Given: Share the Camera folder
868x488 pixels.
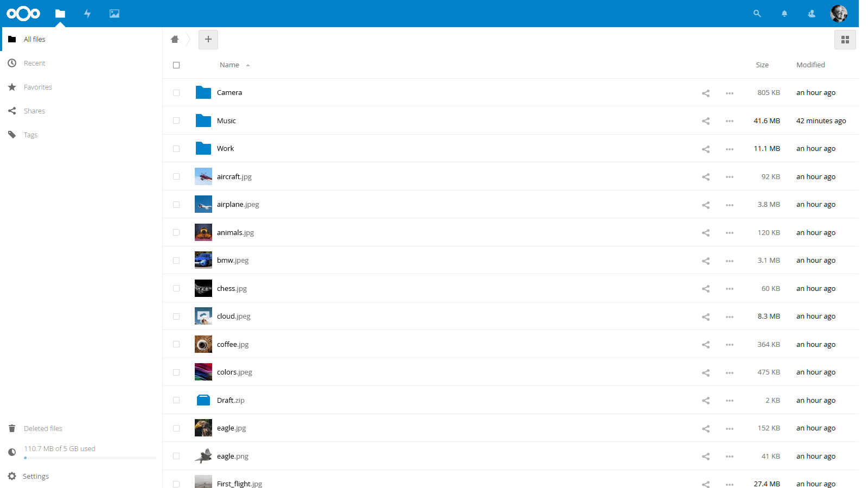Looking at the screenshot, I should [705, 93].
